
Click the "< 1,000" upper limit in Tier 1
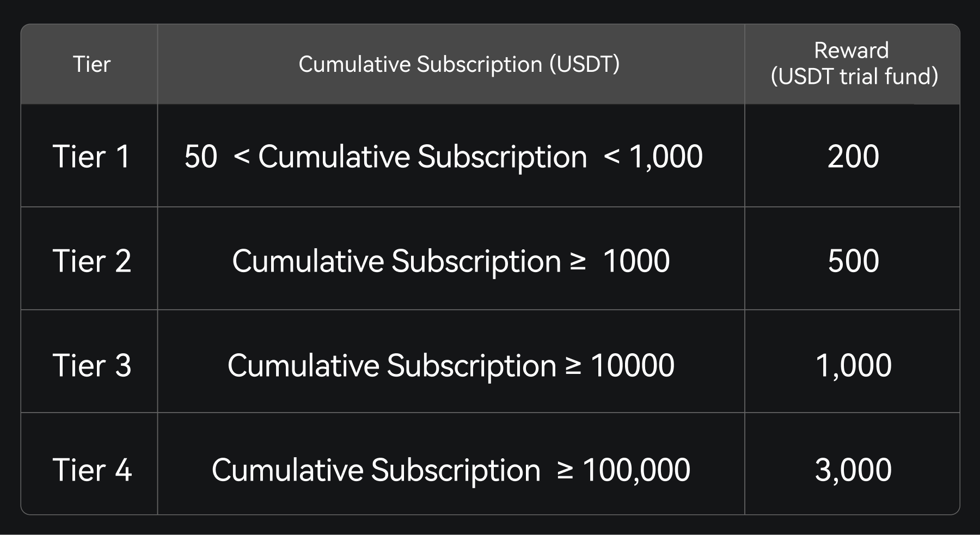pyautogui.click(x=653, y=157)
